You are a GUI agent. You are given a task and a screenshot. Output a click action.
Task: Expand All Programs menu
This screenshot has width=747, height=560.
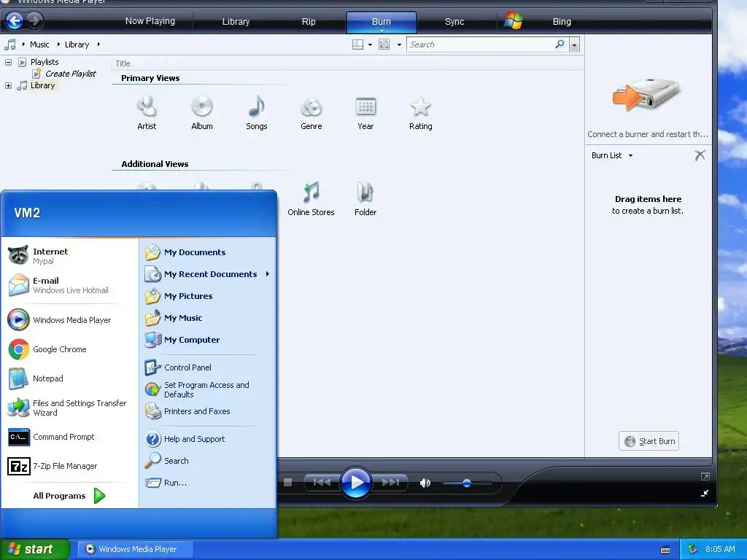[x=70, y=496]
